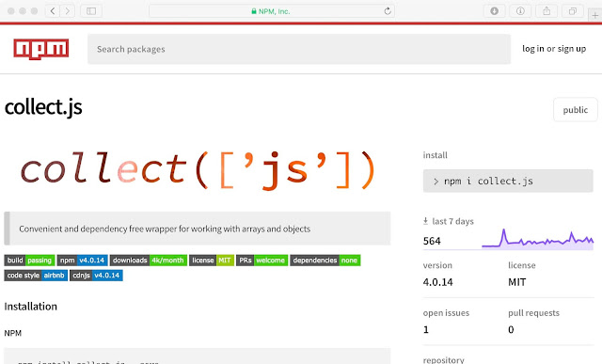The image size is (602, 364).
Task: Click the npm logo
Action: (x=41, y=49)
